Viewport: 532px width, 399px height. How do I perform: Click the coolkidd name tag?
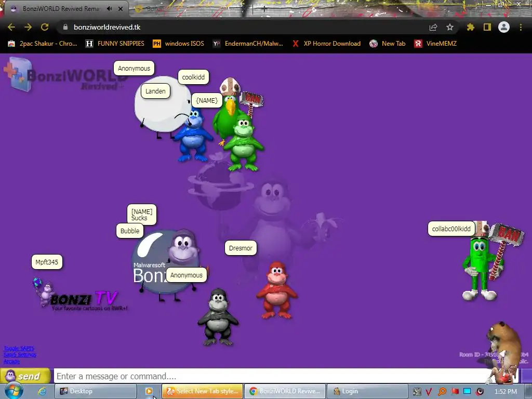pyautogui.click(x=193, y=77)
